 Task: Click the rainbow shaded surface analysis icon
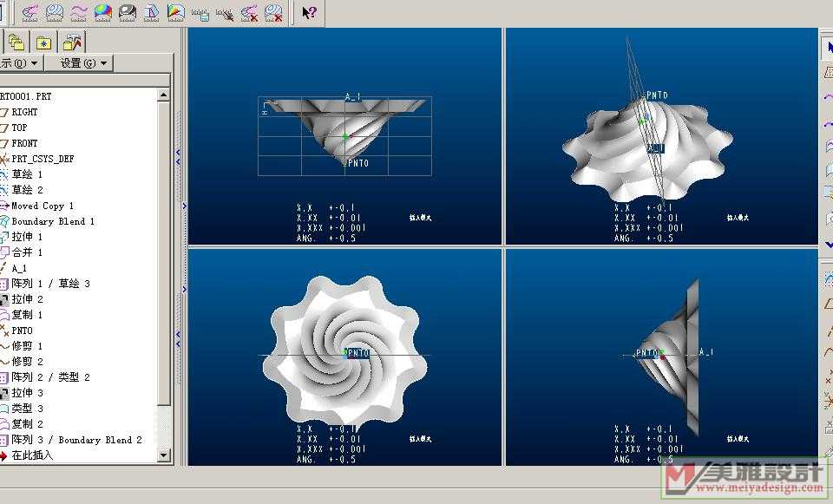tap(102, 12)
